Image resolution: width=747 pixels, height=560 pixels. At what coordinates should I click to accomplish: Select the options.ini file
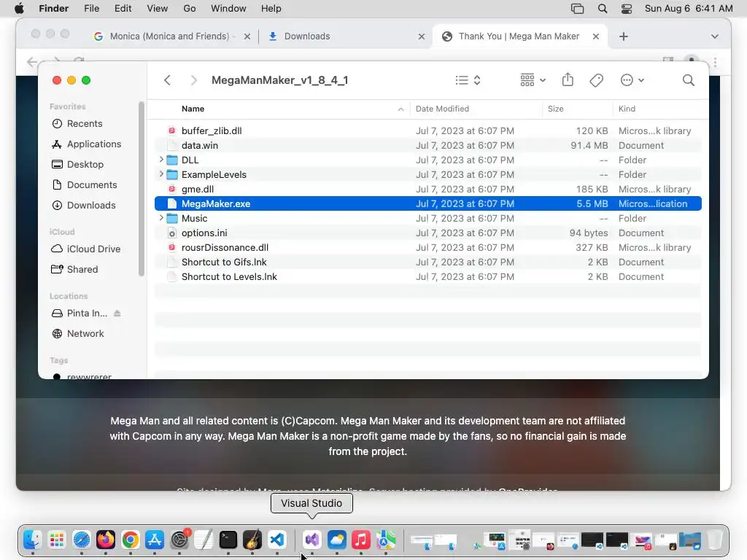click(427, 233)
